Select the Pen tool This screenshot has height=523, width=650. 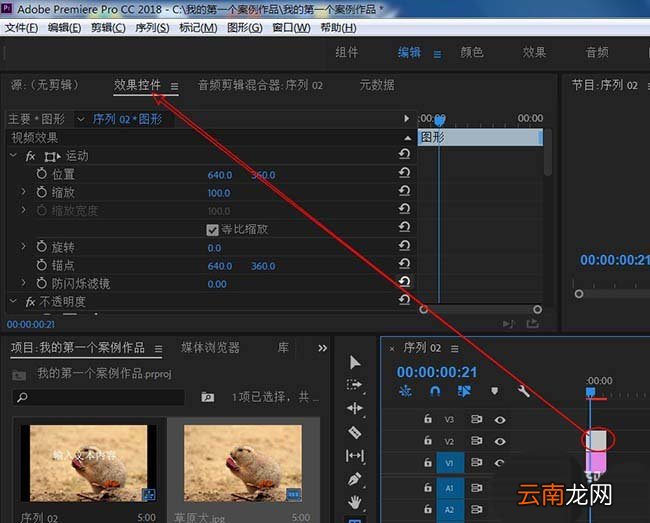pyautogui.click(x=354, y=479)
